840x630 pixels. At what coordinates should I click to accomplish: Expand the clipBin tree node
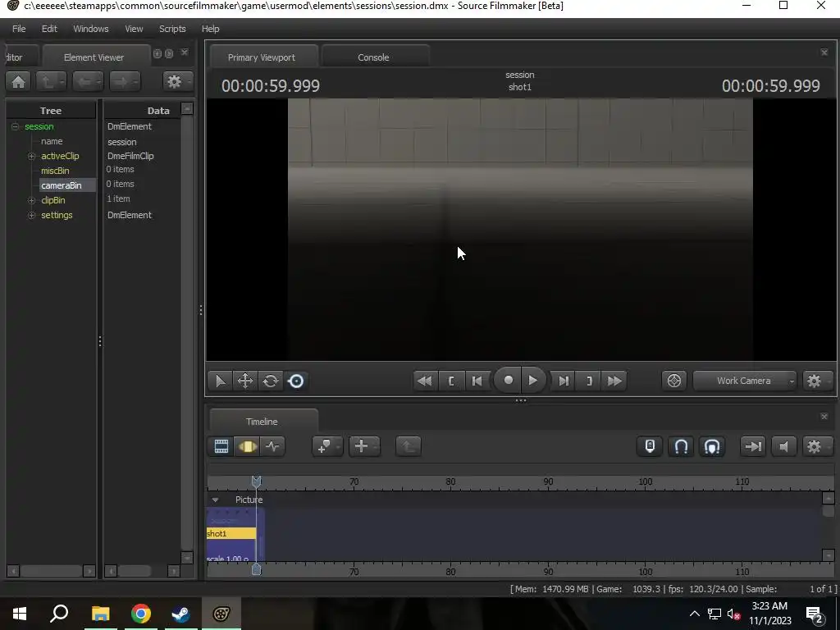click(32, 200)
